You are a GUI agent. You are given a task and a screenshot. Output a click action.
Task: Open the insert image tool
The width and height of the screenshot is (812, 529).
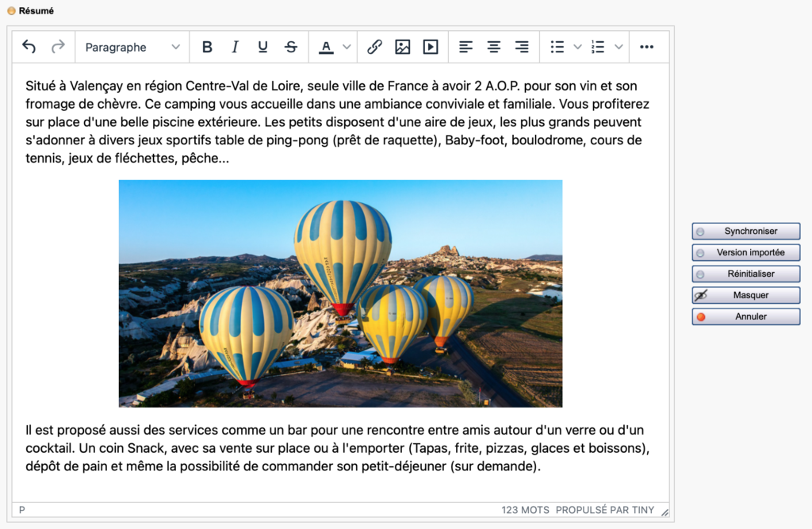[x=403, y=47]
